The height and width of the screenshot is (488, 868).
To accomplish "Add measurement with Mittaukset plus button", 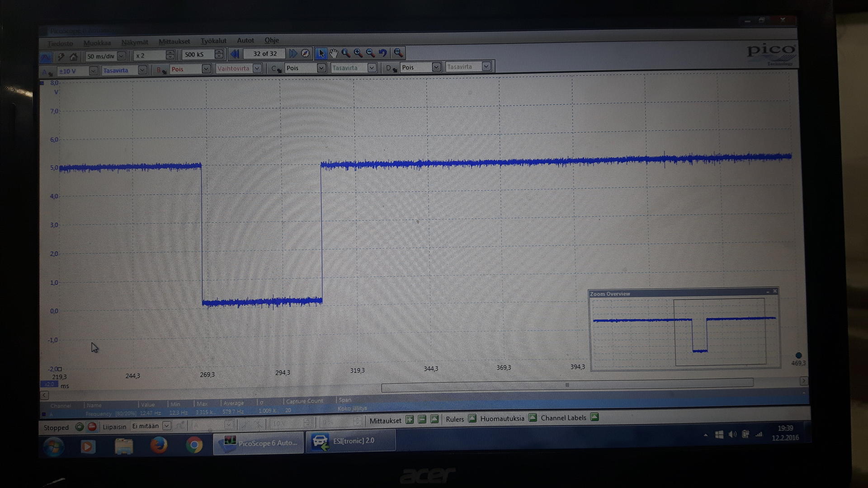I will 410,420.
